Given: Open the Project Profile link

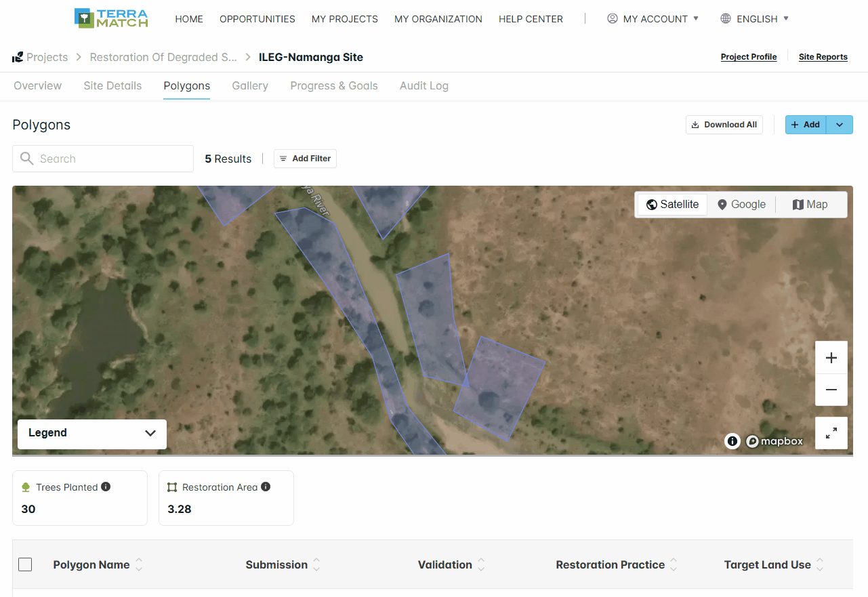Looking at the screenshot, I should [x=749, y=57].
